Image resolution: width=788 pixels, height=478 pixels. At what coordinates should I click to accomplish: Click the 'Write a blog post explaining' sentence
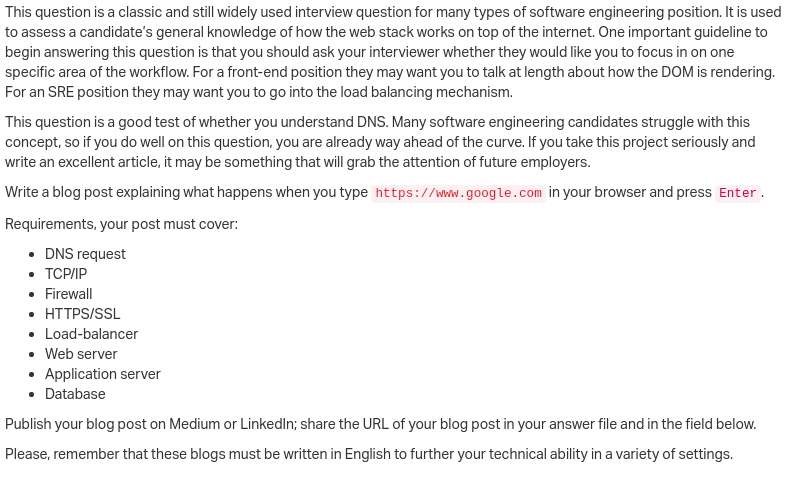384,193
